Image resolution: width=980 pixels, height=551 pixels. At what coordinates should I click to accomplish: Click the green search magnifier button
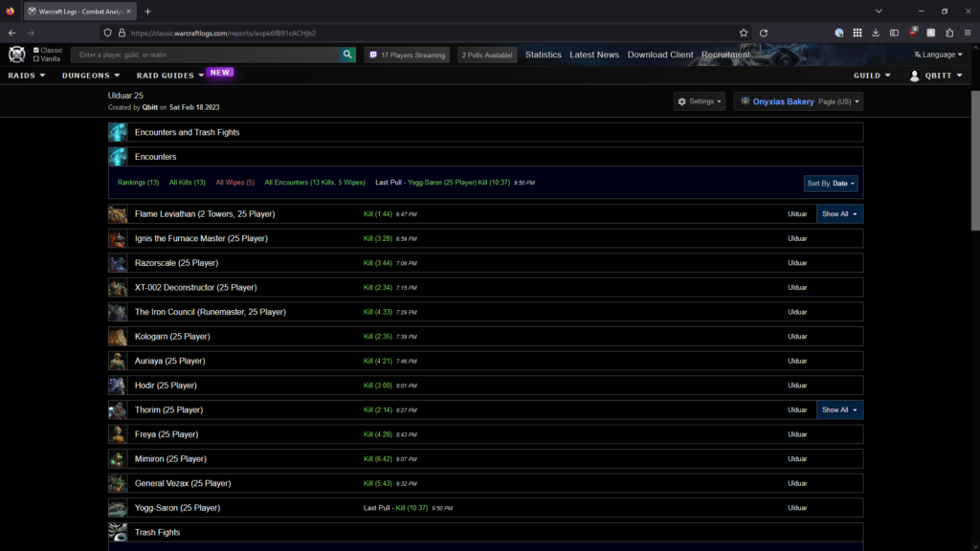click(348, 55)
